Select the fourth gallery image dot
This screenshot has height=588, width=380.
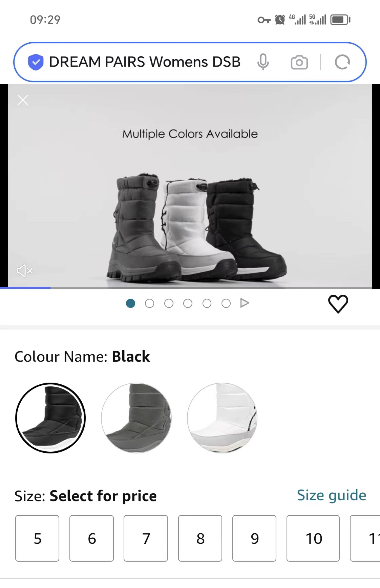[x=188, y=303]
